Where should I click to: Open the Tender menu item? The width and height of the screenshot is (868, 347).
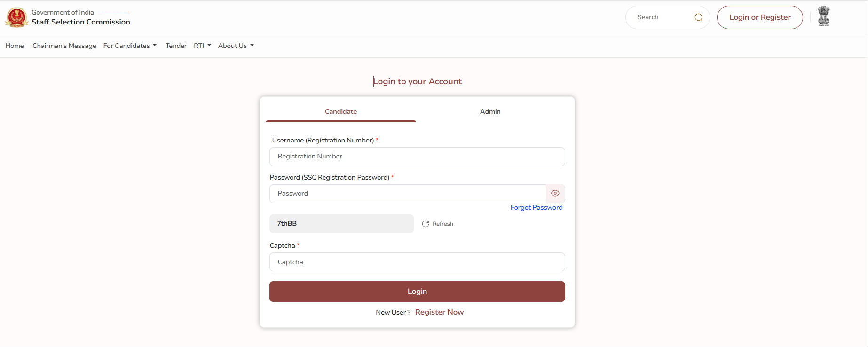coord(176,46)
